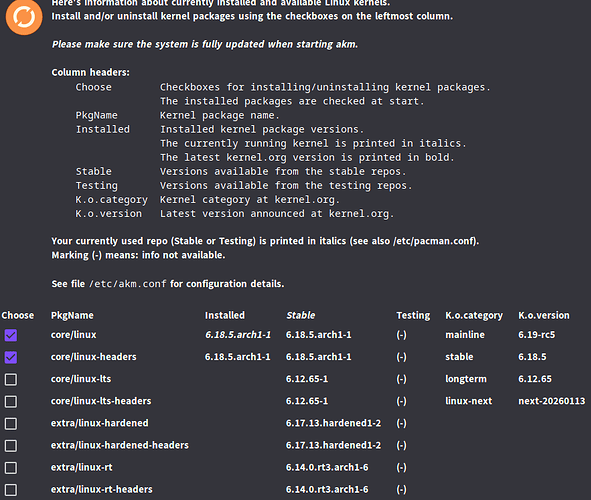Select the core/linux-lts-headers package name
The width and height of the screenshot is (591, 500).
[x=101, y=401]
